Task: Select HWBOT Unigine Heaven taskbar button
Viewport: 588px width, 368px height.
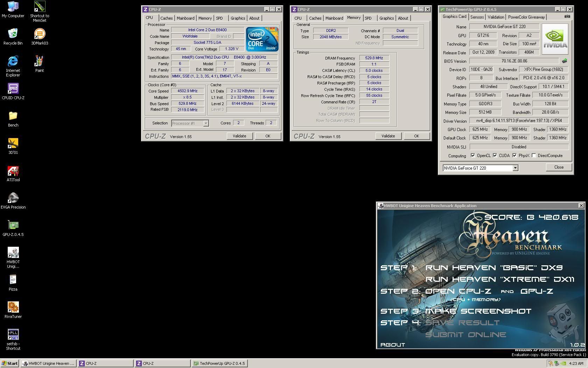Action: 48,363
